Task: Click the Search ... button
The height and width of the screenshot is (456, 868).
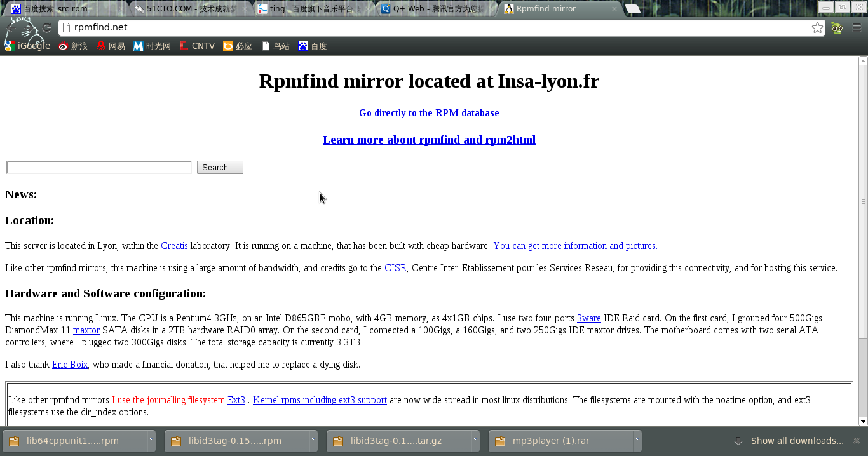Action: (220, 167)
